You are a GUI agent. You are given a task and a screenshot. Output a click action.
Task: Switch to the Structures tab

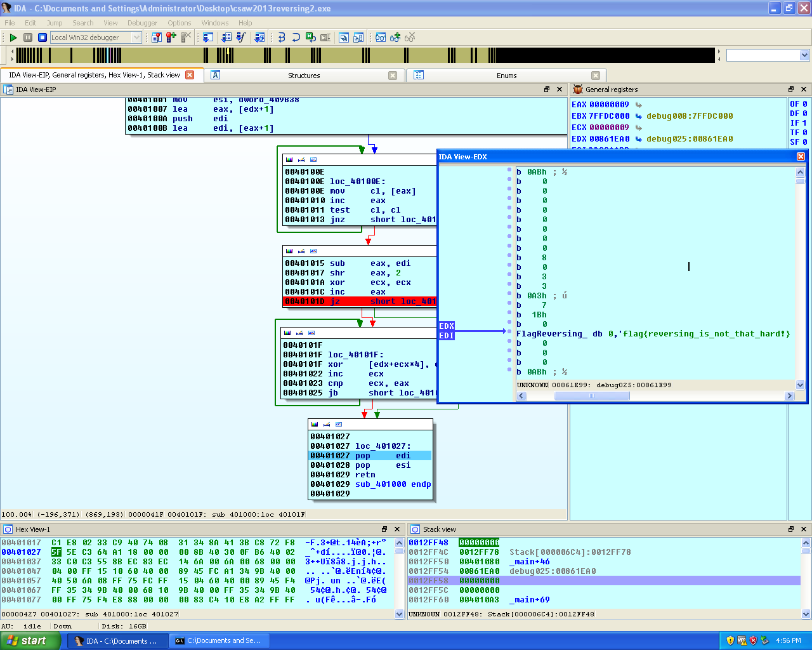(x=304, y=76)
